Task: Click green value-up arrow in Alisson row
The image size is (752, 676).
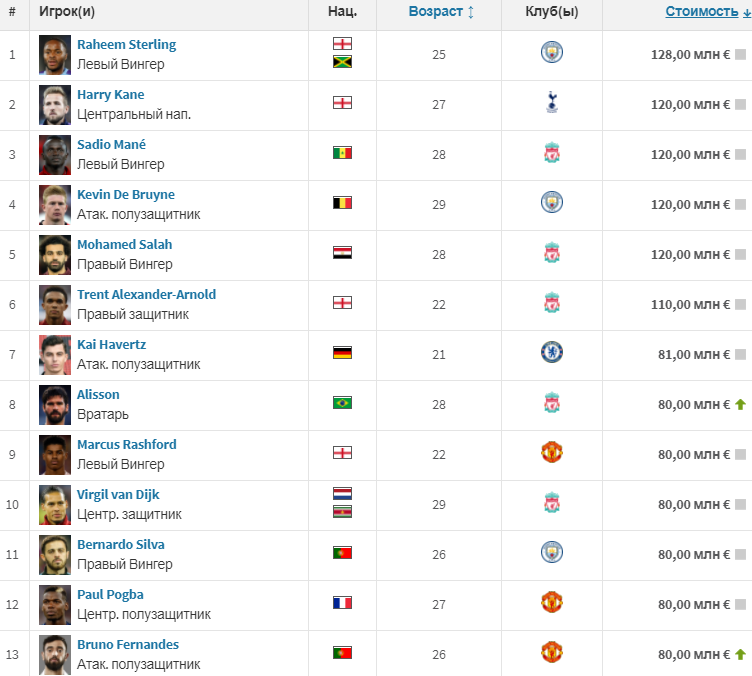Action: pyautogui.click(x=741, y=404)
